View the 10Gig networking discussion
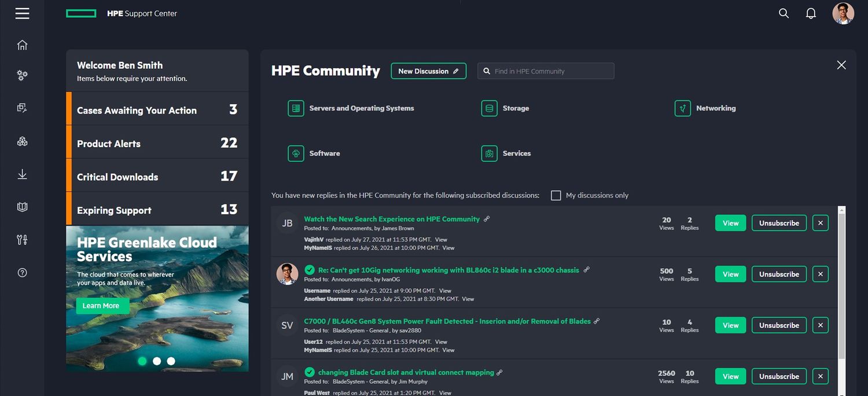The height and width of the screenshot is (396, 868). 731,274
